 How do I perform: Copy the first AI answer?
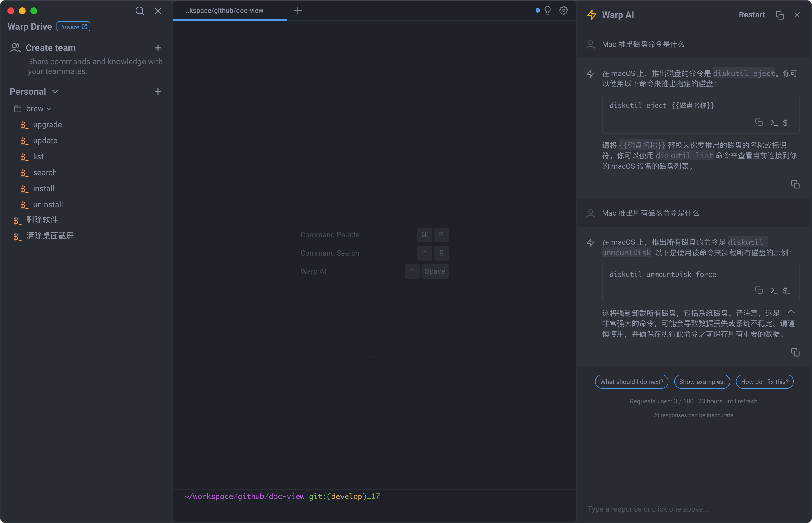pos(795,184)
